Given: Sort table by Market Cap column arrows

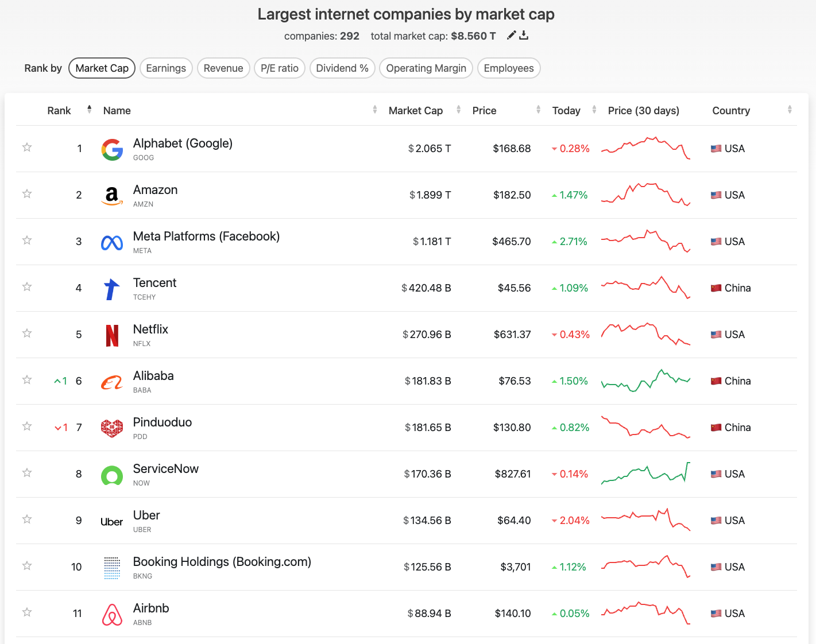Looking at the screenshot, I should pyautogui.click(x=458, y=110).
